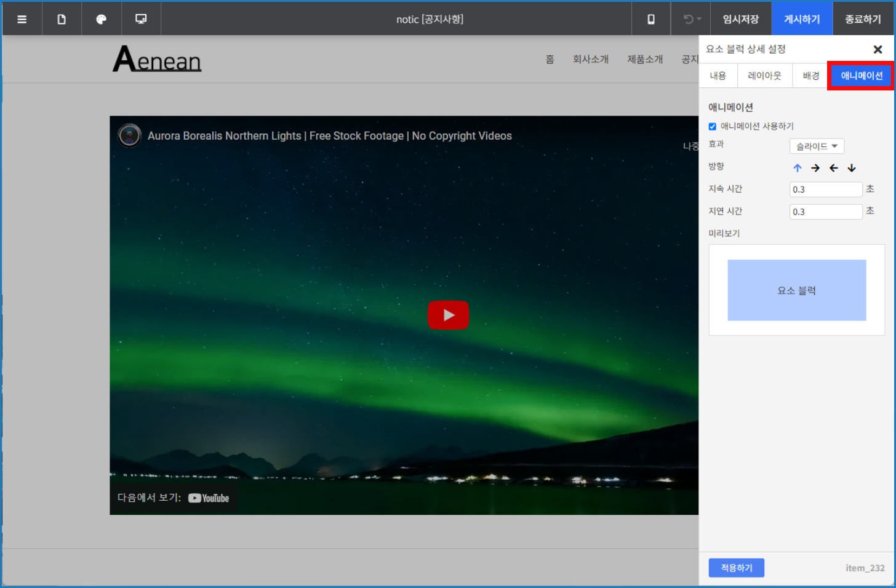Click the 지속 시간 input field
The image size is (896, 588).
pos(825,189)
